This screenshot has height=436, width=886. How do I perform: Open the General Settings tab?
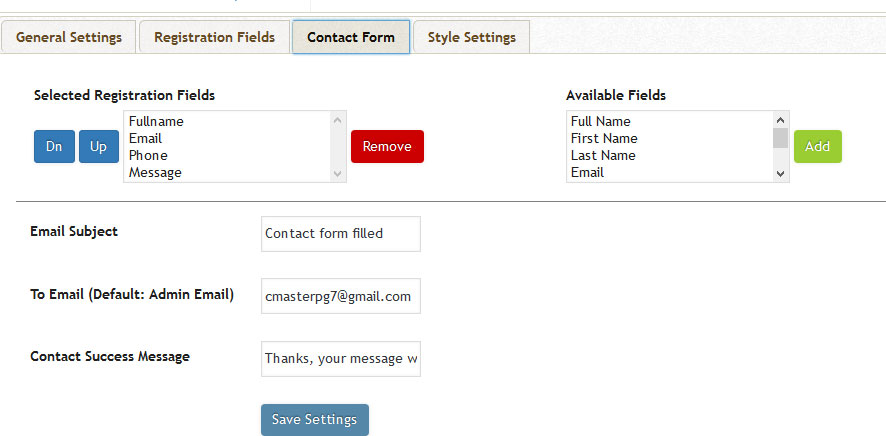pos(68,37)
